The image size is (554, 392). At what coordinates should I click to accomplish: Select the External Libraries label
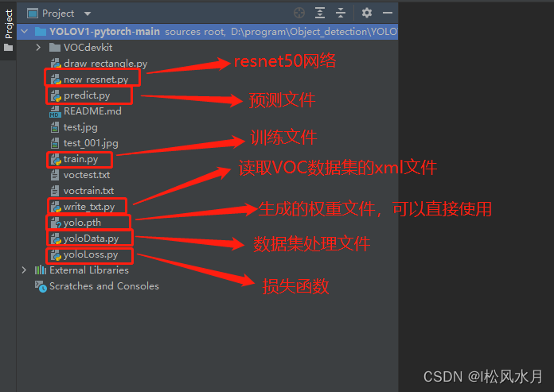[89, 270]
